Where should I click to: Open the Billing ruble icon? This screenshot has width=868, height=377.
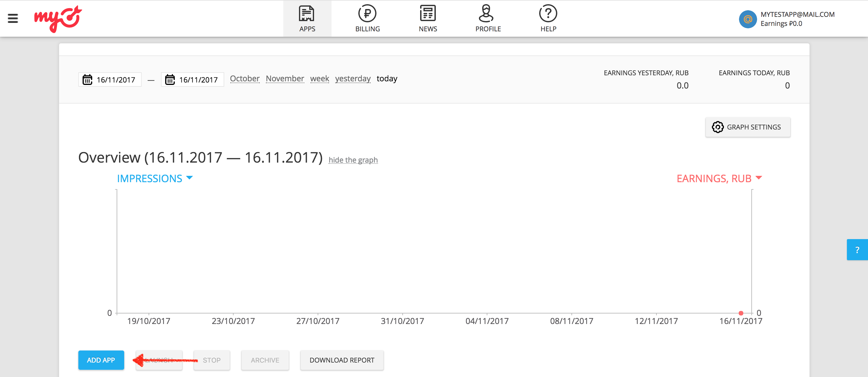367,14
